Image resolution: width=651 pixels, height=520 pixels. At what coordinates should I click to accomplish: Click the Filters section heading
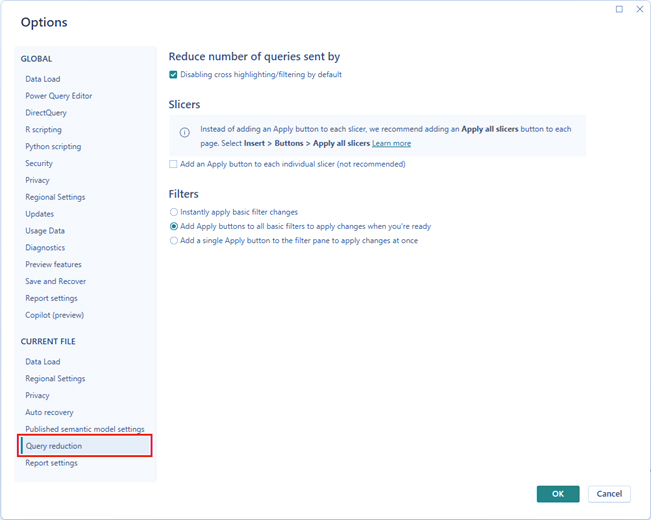pos(184,194)
